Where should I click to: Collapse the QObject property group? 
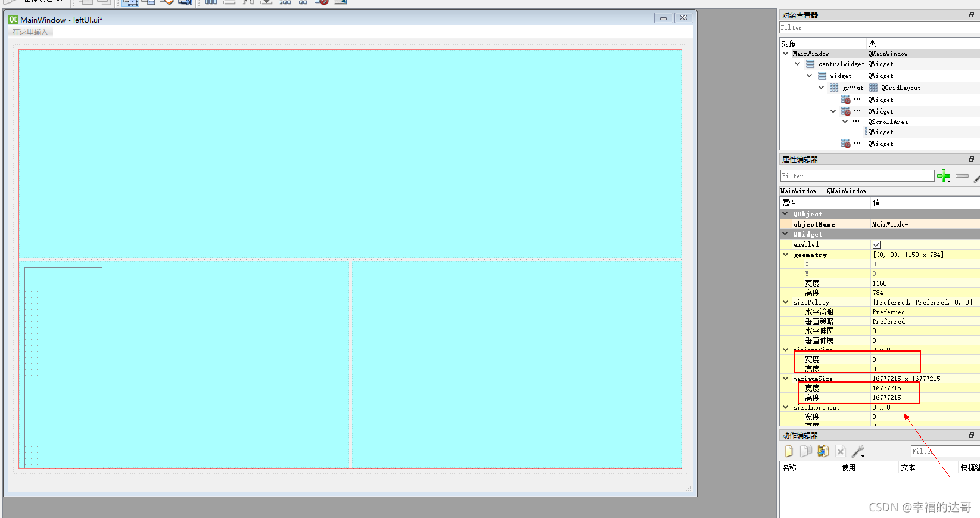pyautogui.click(x=786, y=213)
